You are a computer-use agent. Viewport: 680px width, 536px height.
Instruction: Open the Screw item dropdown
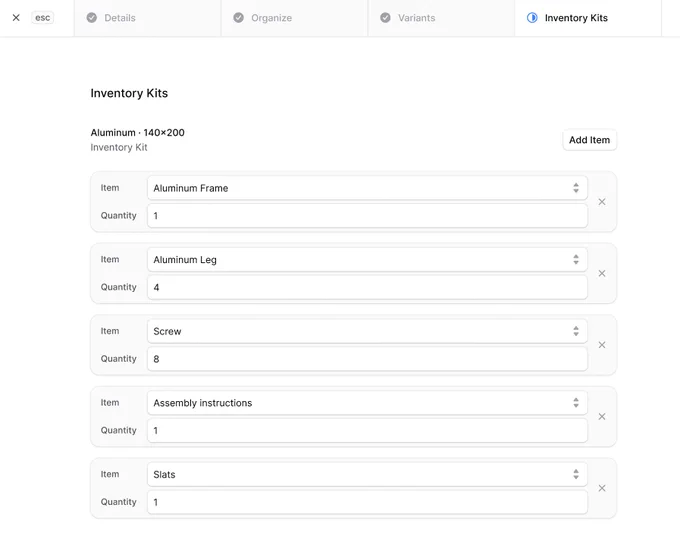point(367,331)
